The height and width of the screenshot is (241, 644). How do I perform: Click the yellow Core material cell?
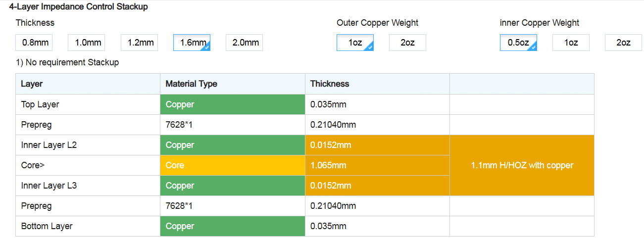pyautogui.click(x=233, y=165)
